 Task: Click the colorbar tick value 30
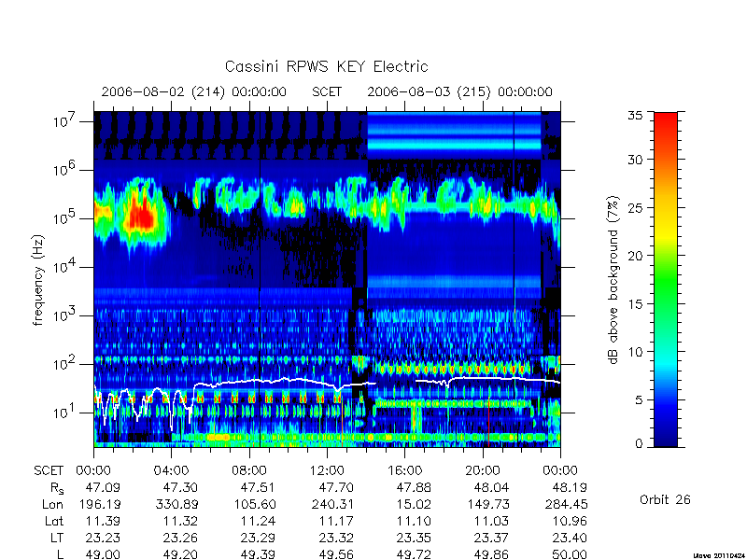636,160
